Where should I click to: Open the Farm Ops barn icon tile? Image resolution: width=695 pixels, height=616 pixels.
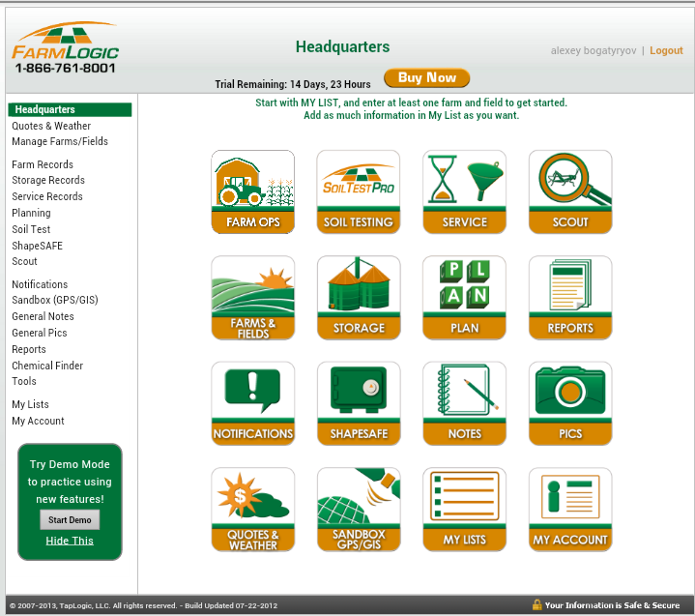point(253,191)
